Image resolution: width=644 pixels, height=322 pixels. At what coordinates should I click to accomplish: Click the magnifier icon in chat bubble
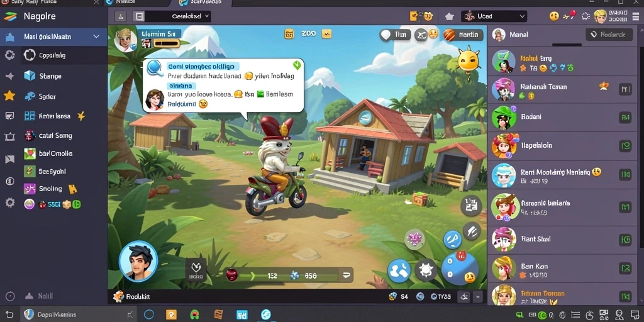(155, 68)
